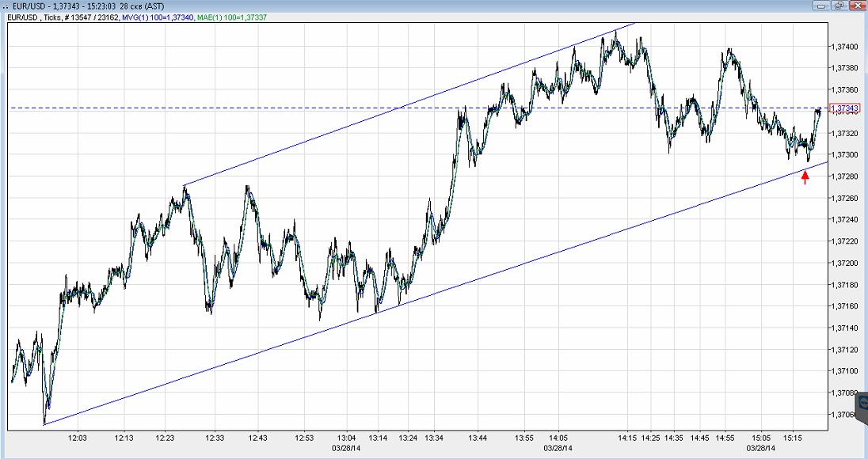Image resolution: width=868 pixels, height=459 pixels.
Task: Click the 1,37320 price axis label
Action: click(x=844, y=133)
